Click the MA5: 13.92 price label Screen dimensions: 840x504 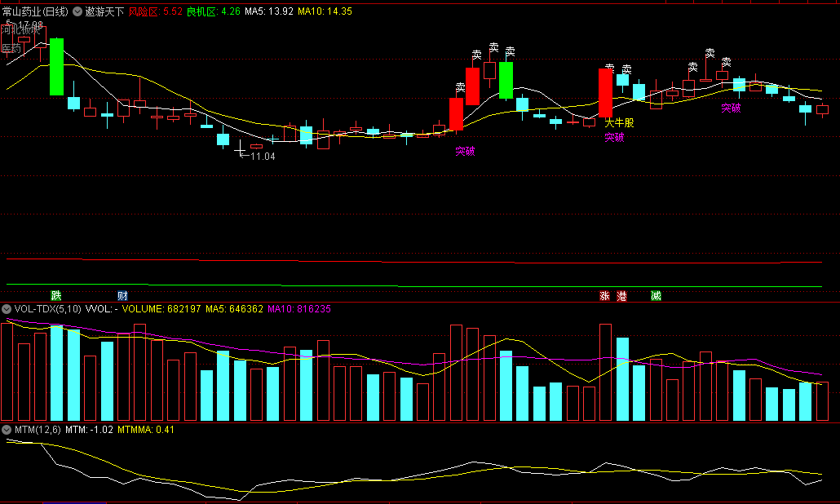(x=269, y=11)
